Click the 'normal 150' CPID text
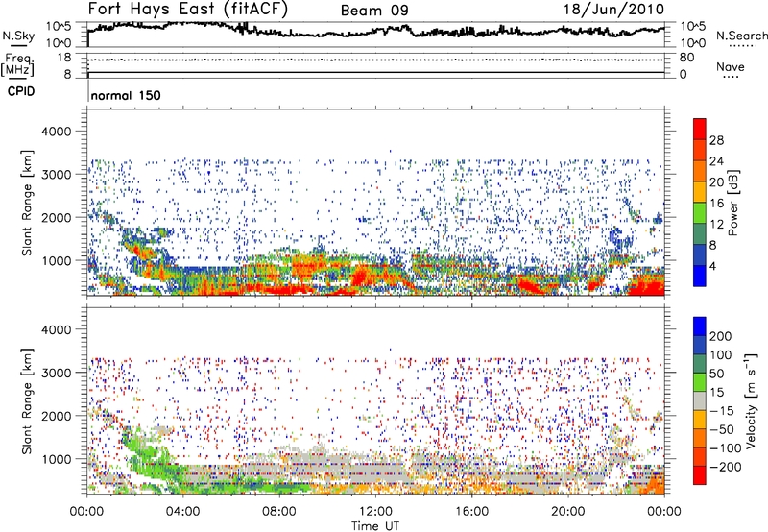Screen dimensions: 768x532 pos(126,95)
